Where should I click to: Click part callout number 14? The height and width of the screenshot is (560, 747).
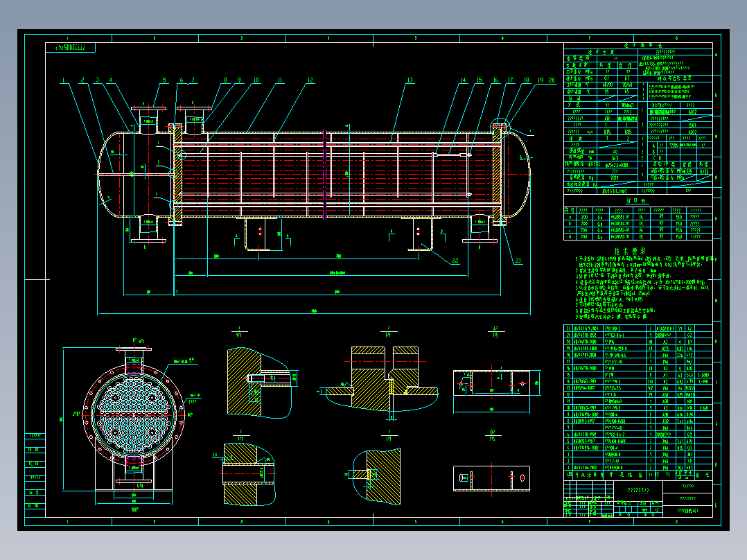[463, 80]
